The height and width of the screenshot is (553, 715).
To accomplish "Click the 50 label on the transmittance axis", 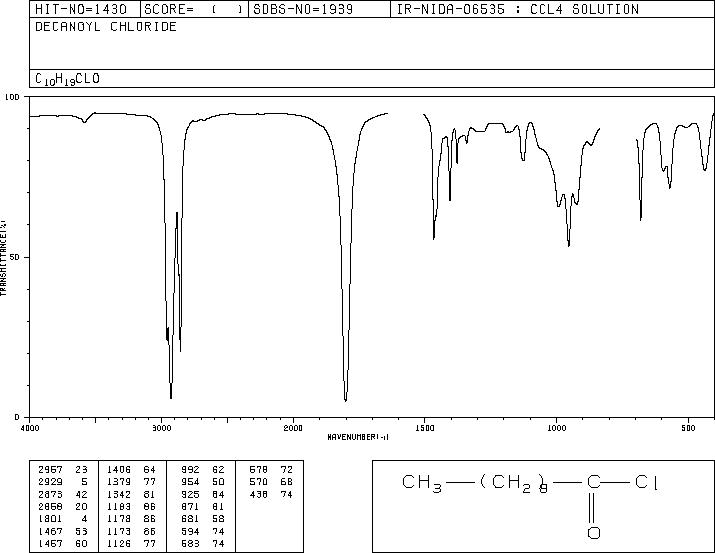I will 15,257.
